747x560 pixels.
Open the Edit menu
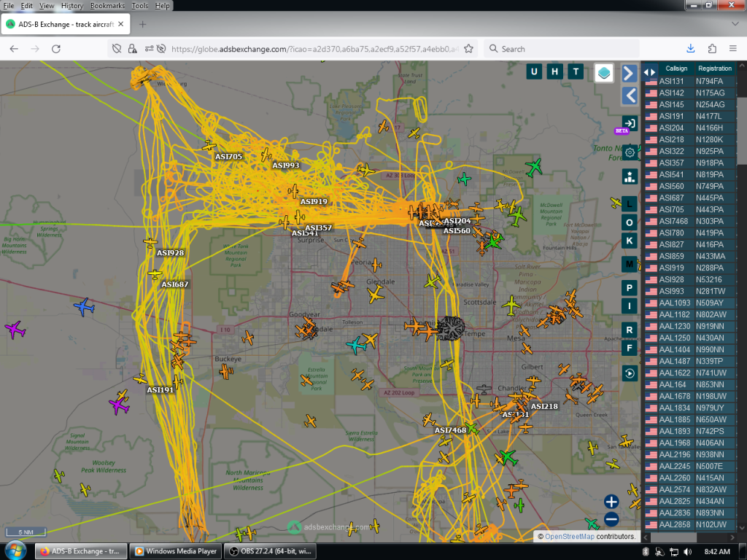27,6
